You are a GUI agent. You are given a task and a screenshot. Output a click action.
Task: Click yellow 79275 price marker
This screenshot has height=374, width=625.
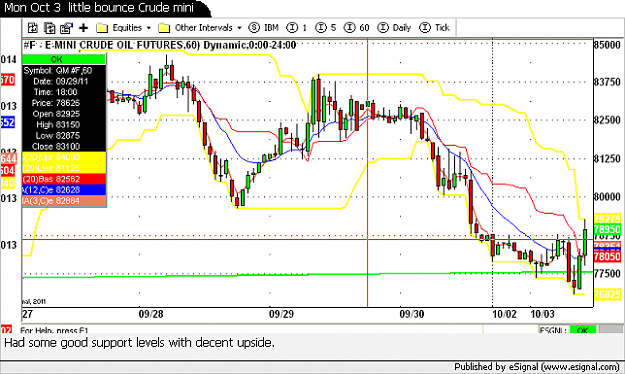[607, 219]
